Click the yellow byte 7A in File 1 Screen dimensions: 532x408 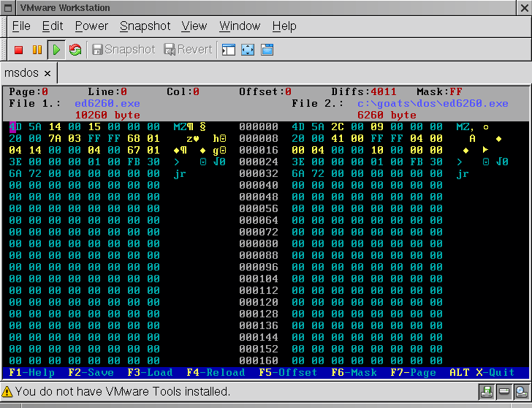pyautogui.click(x=55, y=138)
